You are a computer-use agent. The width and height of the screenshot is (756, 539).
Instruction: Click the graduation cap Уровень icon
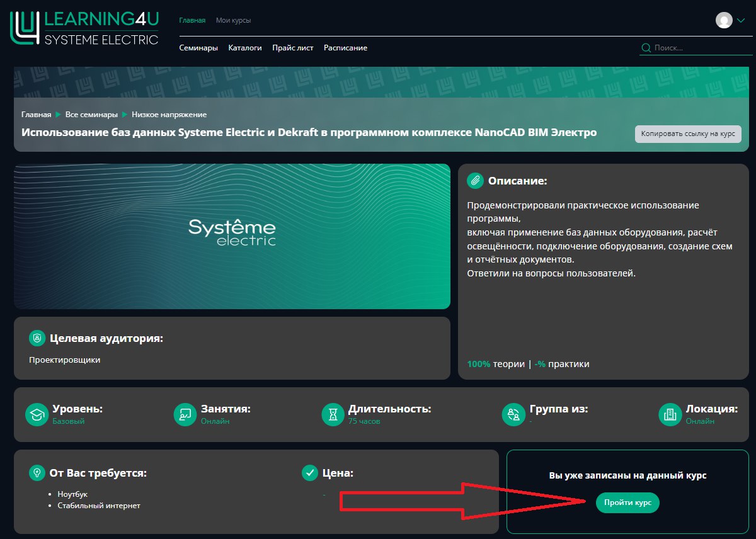[37, 414]
